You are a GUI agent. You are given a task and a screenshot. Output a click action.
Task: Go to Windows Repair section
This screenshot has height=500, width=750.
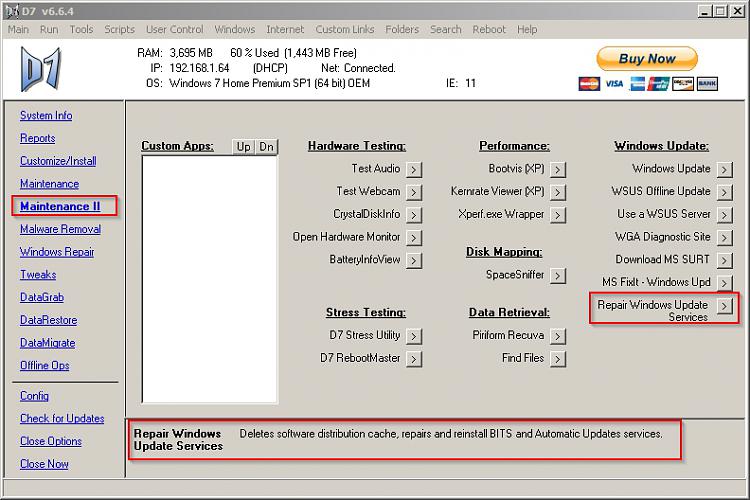(57, 252)
